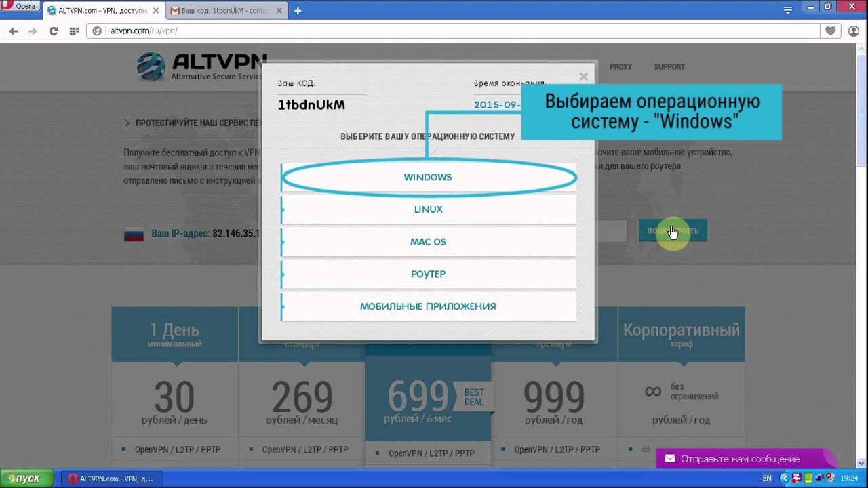The width and height of the screenshot is (868, 488).
Task: Click the ALTVPN logo
Action: [201, 66]
